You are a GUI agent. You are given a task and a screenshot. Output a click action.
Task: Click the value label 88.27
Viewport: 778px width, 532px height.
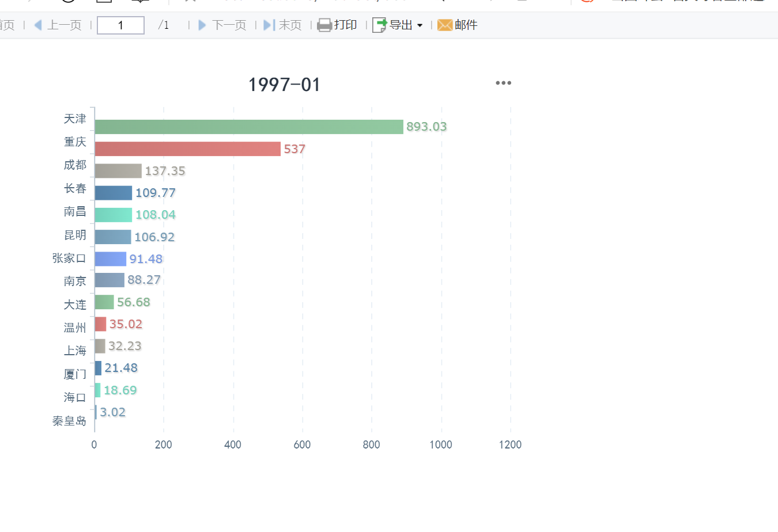[144, 280]
